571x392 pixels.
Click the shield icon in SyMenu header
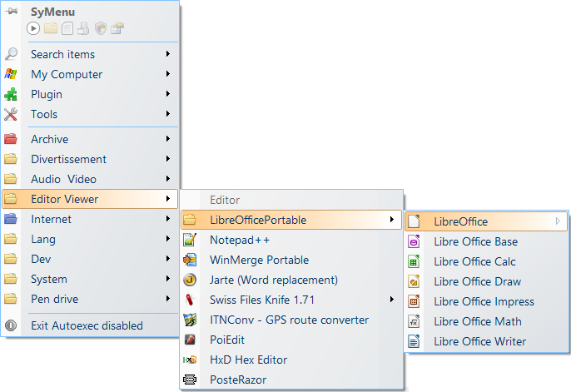[100, 28]
